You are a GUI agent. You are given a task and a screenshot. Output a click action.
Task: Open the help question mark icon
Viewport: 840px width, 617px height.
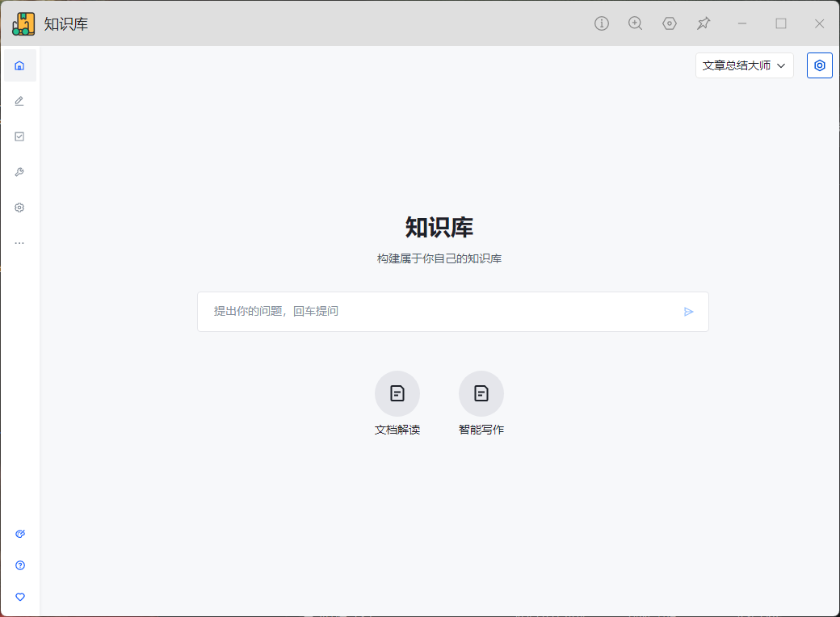tap(20, 565)
